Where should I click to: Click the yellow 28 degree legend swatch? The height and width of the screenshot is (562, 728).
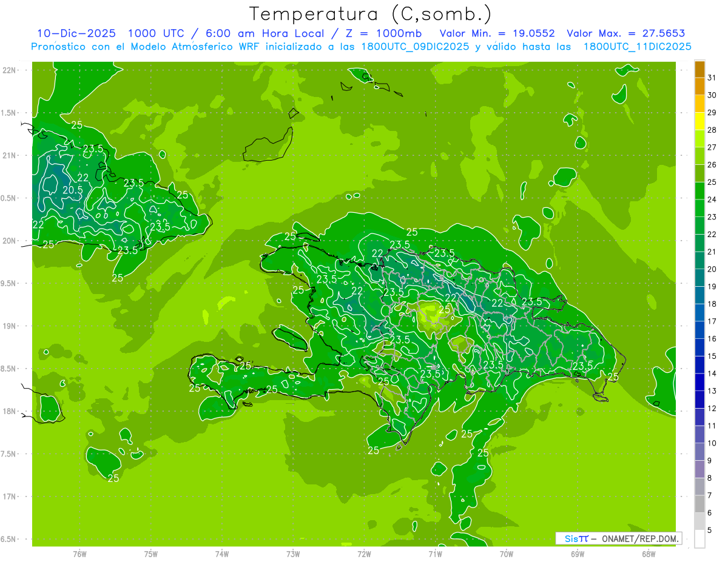click(699, 122)
